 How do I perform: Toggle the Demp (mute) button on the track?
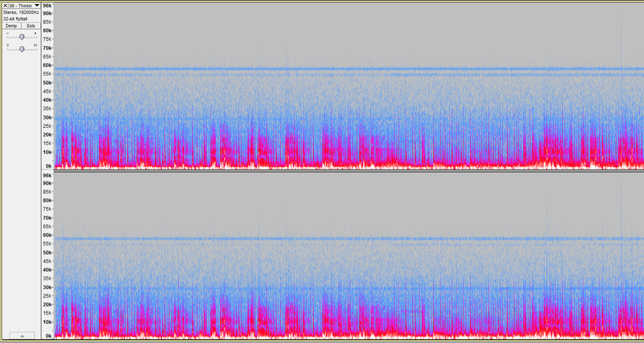pyautogui.click(x=11, y=26)
